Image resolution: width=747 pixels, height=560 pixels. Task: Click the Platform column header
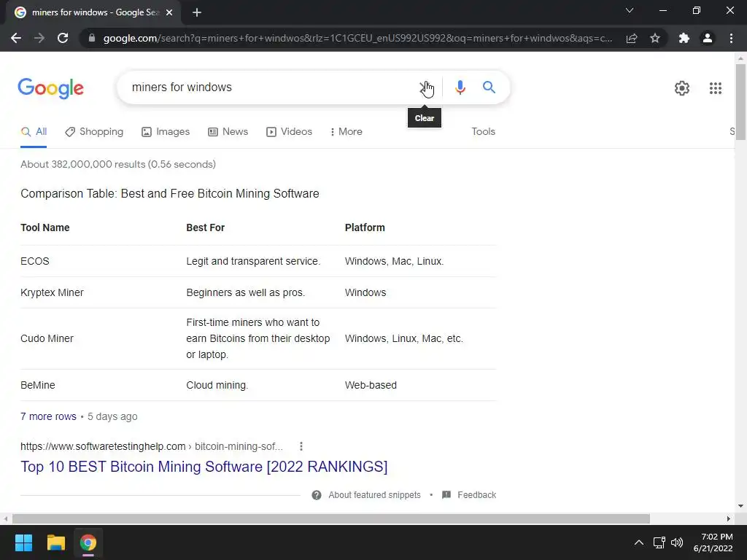[365, 227]
